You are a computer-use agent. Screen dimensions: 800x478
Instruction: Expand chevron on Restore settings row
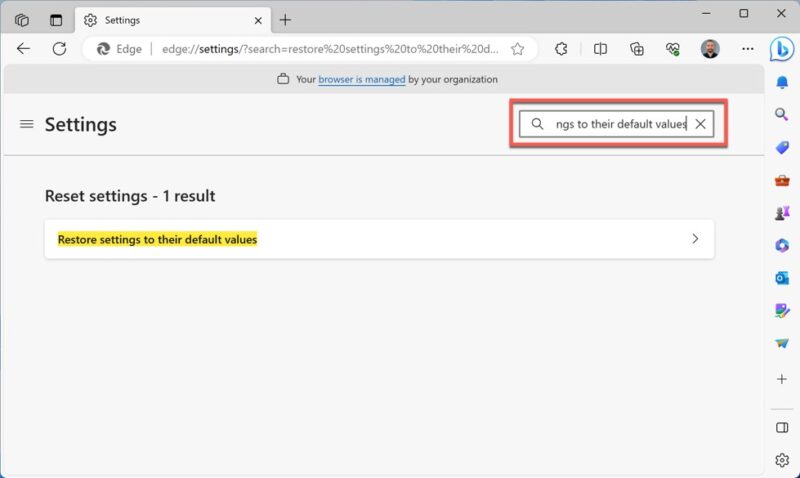695,239
